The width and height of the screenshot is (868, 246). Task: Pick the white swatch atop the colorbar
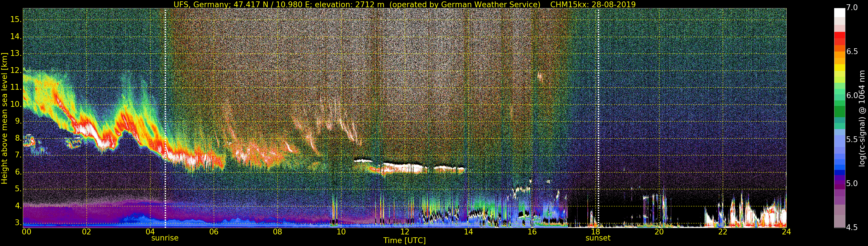(839, 12)
